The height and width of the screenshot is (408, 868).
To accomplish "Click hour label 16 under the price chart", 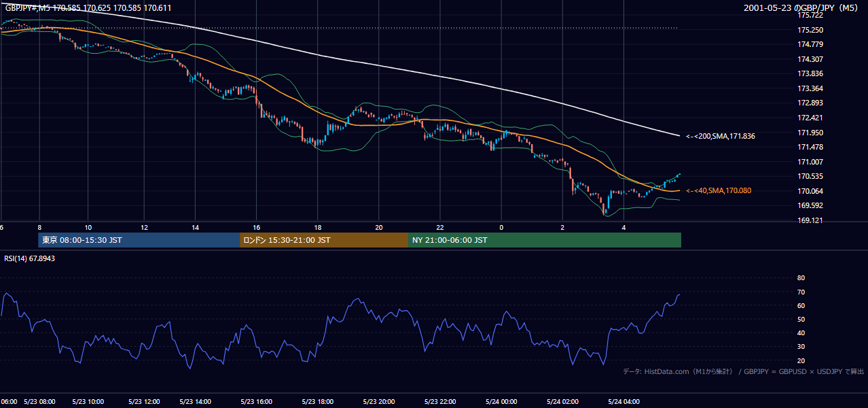I will 257,227.
